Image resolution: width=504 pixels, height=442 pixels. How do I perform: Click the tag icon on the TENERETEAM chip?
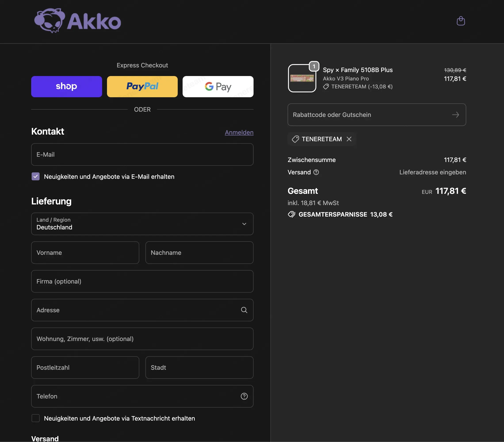[x=295, y=139]
